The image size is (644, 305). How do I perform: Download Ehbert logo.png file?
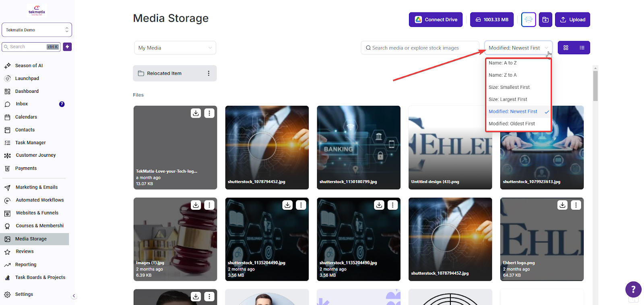tap(562, 205)
